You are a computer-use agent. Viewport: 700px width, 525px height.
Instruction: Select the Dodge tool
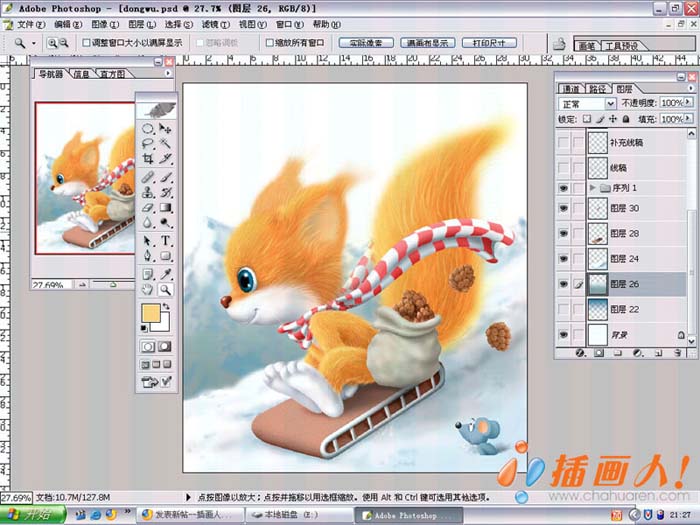coord(165,222)
